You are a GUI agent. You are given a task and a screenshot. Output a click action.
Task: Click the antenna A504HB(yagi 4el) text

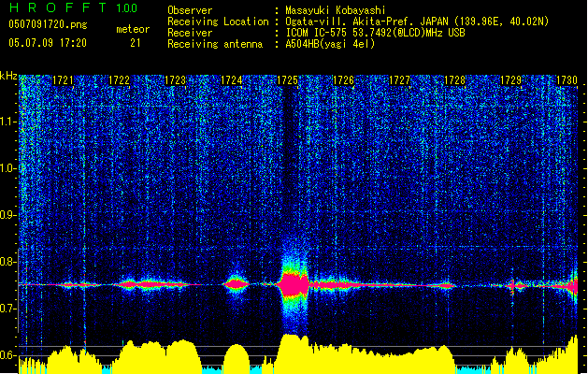pos(330,44)
